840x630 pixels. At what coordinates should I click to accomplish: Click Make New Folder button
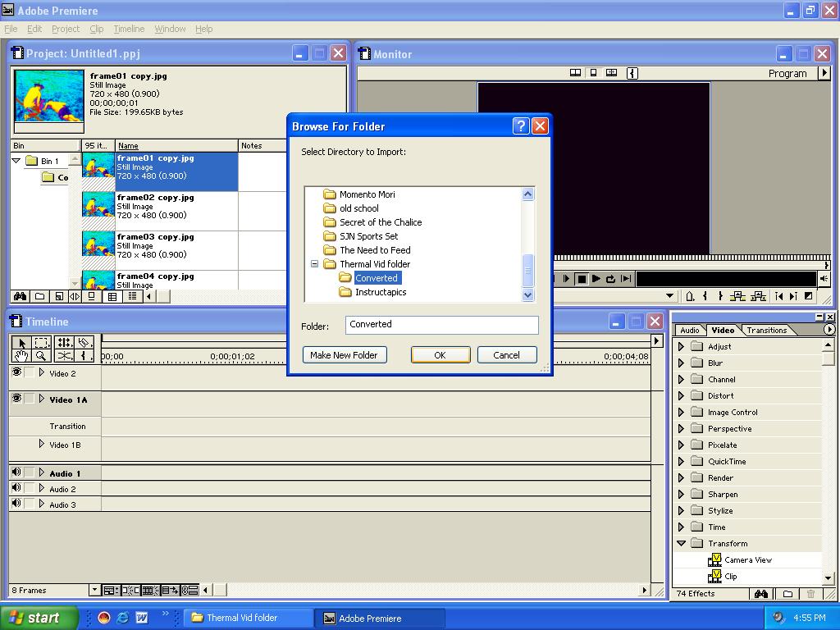coord(345,354)
